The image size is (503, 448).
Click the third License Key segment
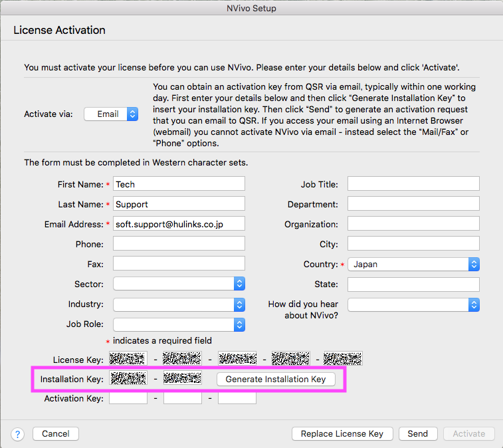[x=237, y=358]
